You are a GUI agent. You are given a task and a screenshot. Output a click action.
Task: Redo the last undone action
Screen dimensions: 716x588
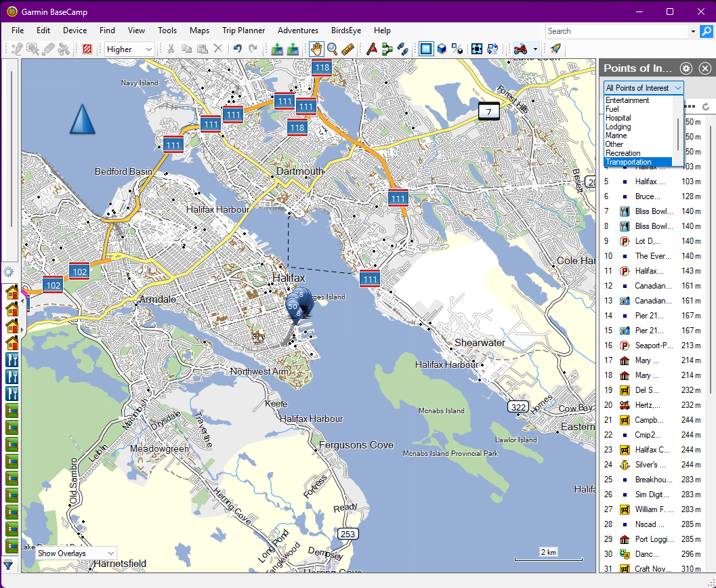tap(253, 49)
